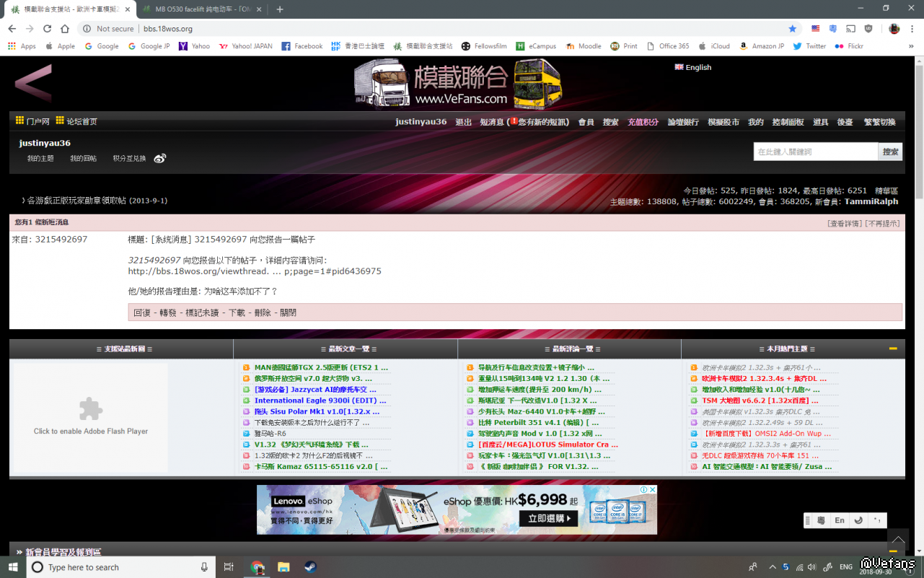Open the Chrome menu three-dot icon
Viewport: 924px width, 578px height.
click(912, 29)
